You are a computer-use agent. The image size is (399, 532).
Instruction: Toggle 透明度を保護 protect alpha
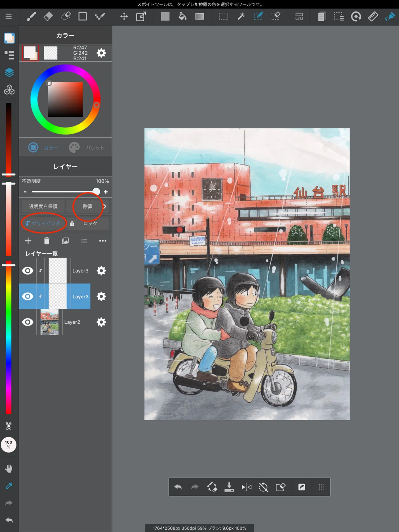click(x=43, y=206)
